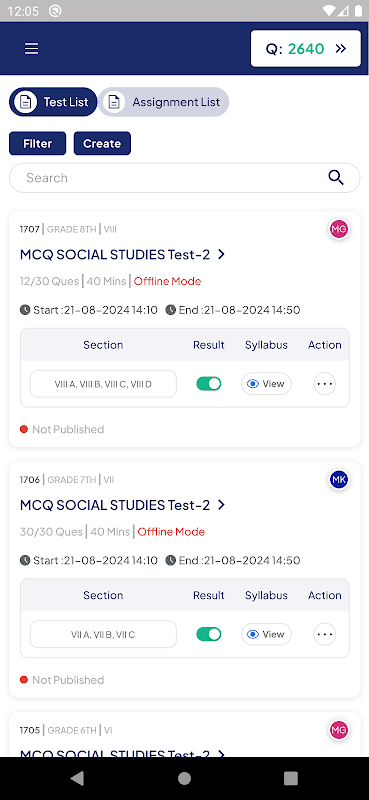View syllabus for the Grade 8th test
The height and width of the screenshot is (800, 369).
click(x=266, y=384)
